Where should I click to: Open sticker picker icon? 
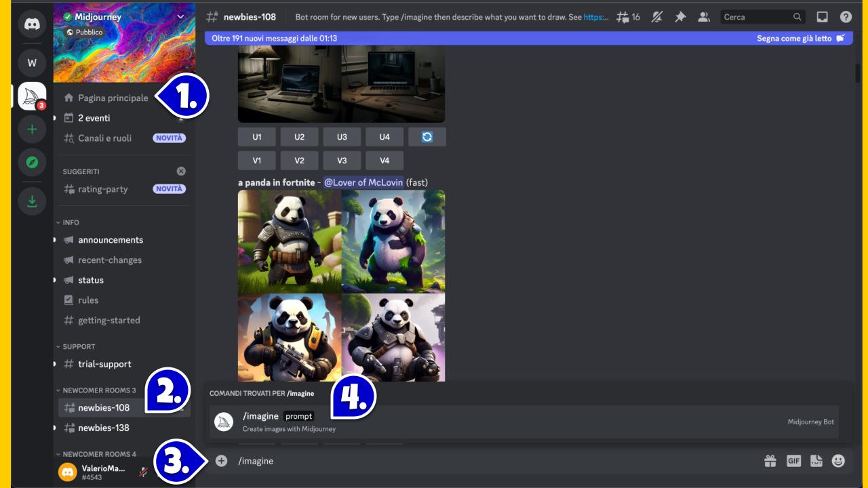tap(816, 461)
